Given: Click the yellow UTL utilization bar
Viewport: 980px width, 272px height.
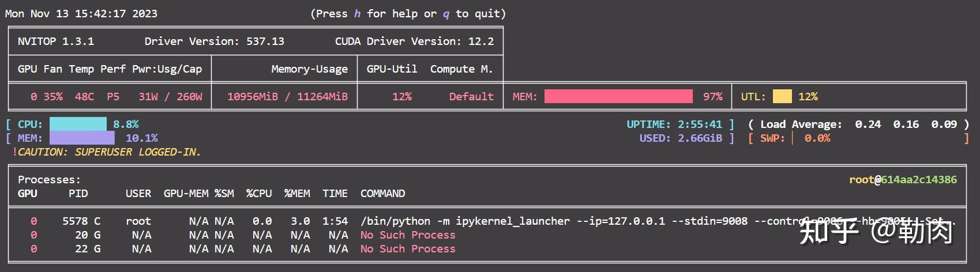Looking at the screenshot, I should 782,96.
